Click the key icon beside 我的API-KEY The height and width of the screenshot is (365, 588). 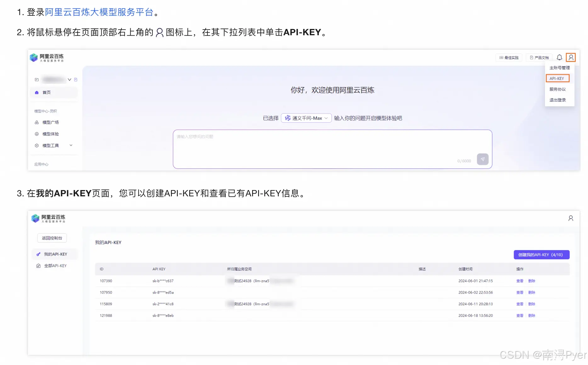coord(38,254)
